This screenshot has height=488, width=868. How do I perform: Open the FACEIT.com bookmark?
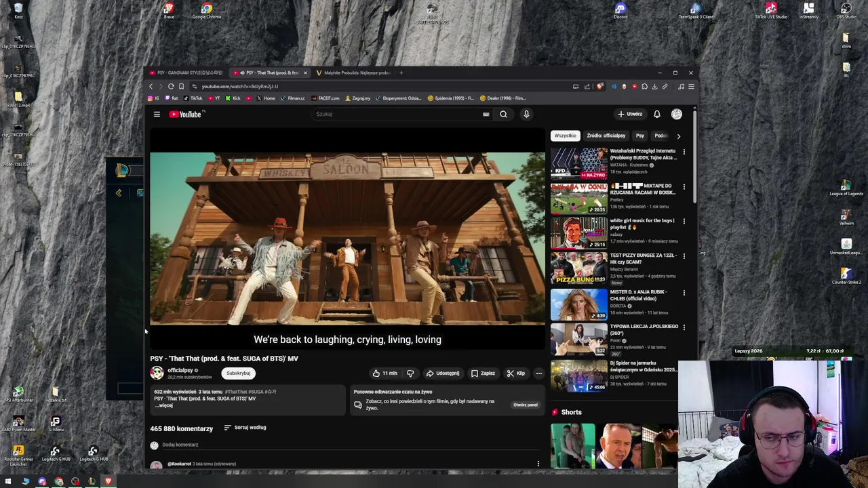[x=325, y=98]
